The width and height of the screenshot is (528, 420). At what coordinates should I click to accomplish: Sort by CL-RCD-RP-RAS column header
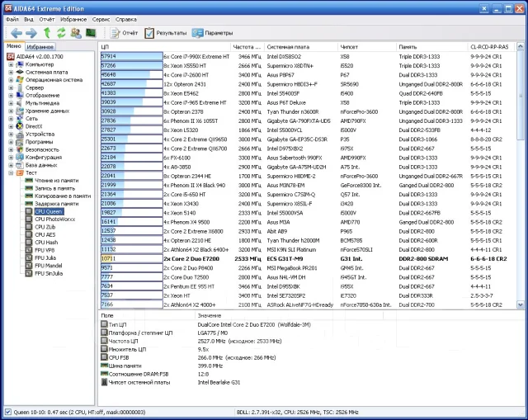click(492, 47)
